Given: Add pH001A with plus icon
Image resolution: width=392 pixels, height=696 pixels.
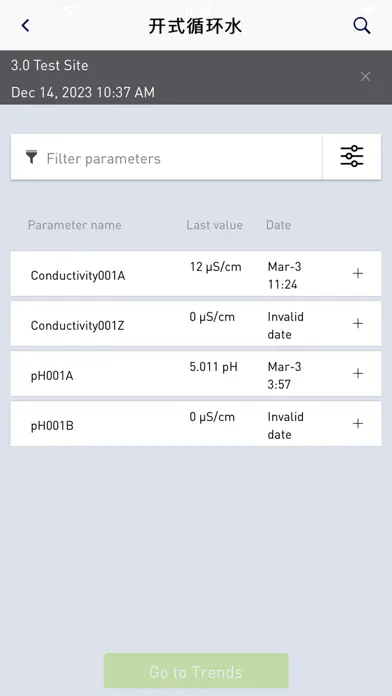Looking at the screenshot, I should [358, 374].
